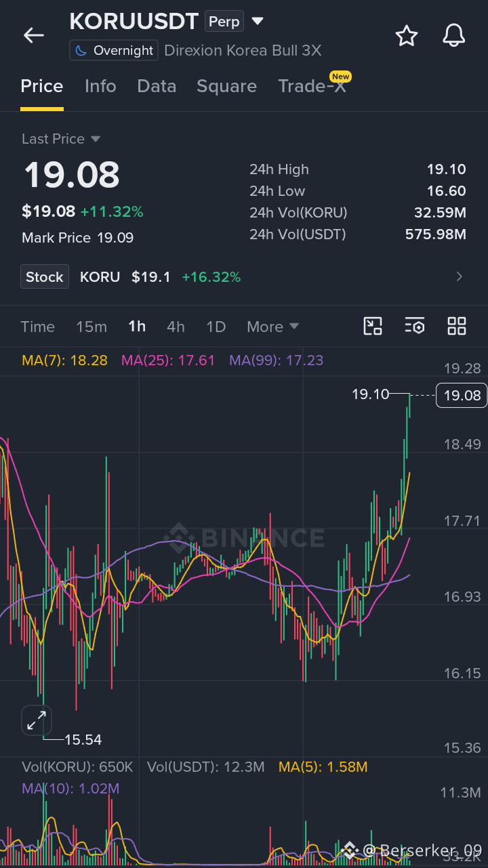Tap the +11.32% change percentage
The height and width of the screenshot is (868, 488).
coord(112,211)
